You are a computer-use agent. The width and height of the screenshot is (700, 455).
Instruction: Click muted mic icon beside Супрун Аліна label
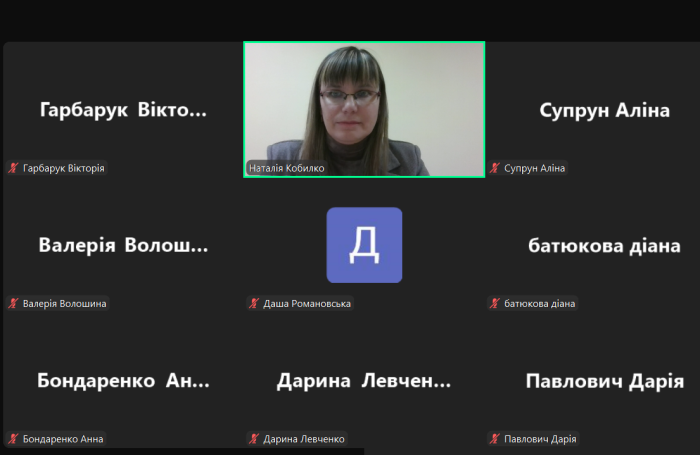(x=494, y=168)
